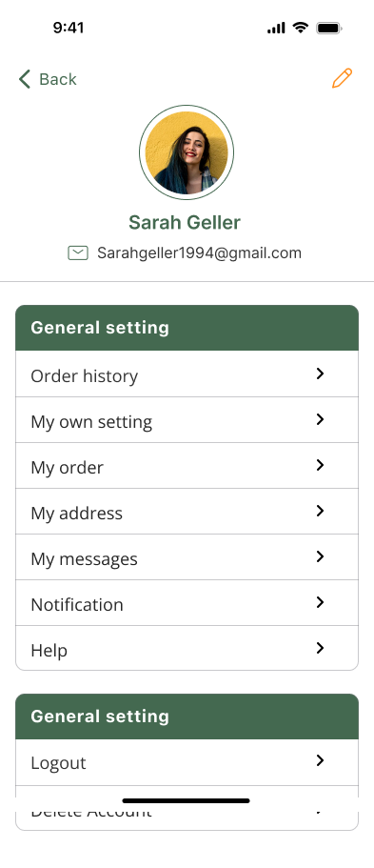
Task: Click the chevron next to My order
Action: pyautogui.click(x=320, y=465)
